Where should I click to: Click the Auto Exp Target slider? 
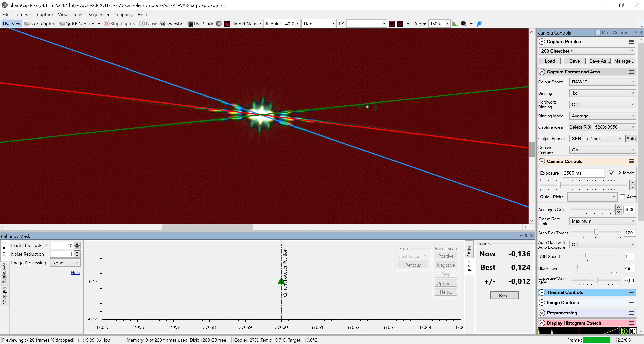(596, 233)
